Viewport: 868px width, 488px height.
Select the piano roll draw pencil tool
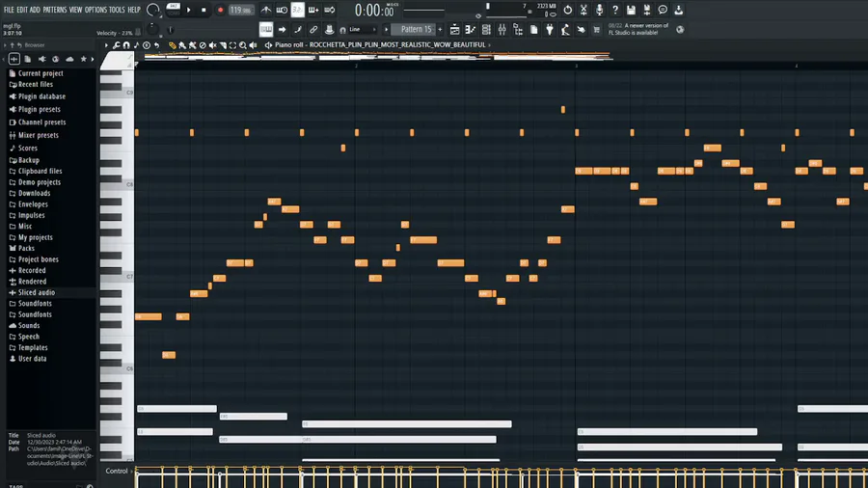tap(173, 45)
